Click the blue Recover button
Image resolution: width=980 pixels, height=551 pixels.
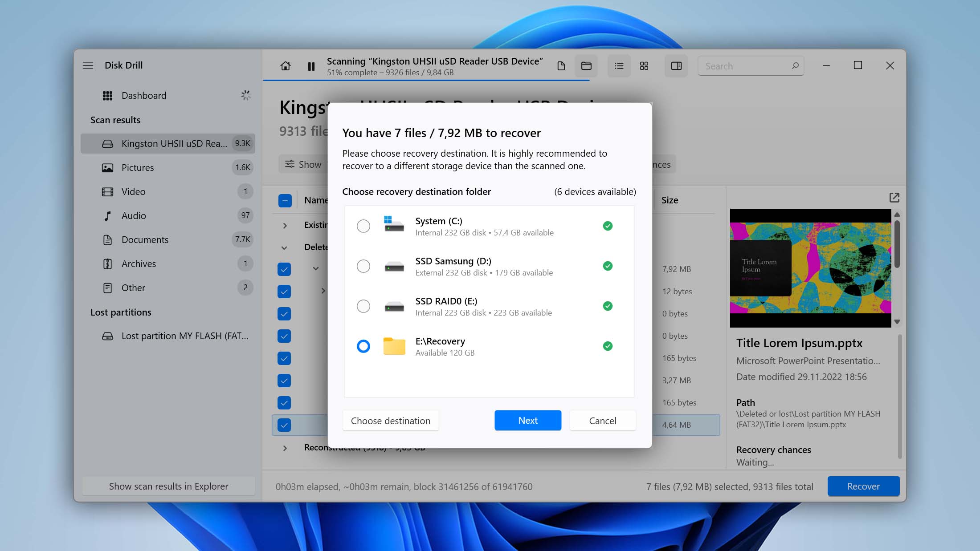863,486
